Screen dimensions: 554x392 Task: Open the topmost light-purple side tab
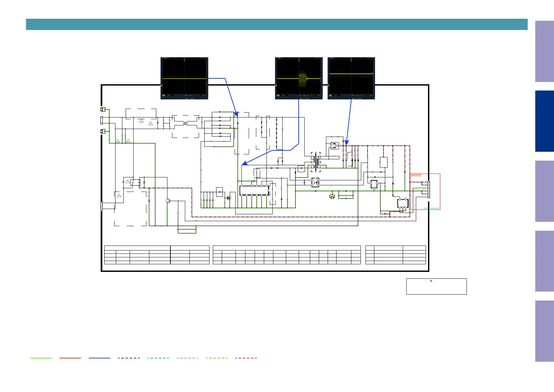(544, 51)
